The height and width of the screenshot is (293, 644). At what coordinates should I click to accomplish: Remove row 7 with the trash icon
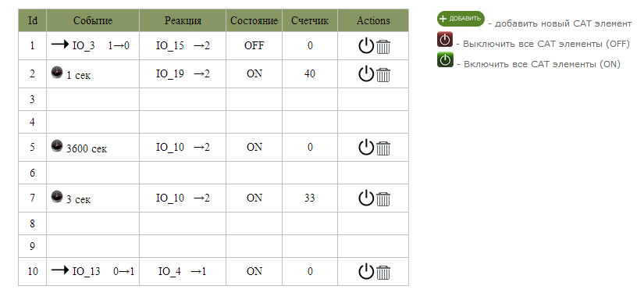pyautogui.click(x=383, y=199)
